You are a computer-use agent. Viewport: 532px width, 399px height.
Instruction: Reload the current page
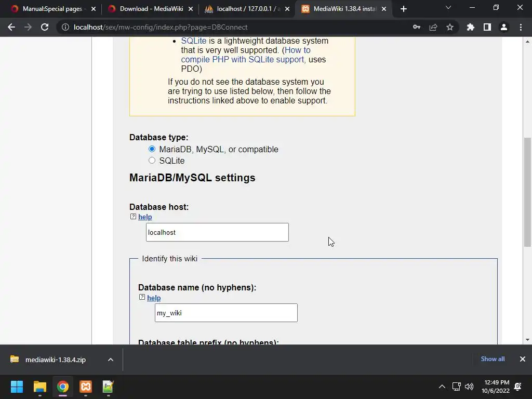coord(45,27)
